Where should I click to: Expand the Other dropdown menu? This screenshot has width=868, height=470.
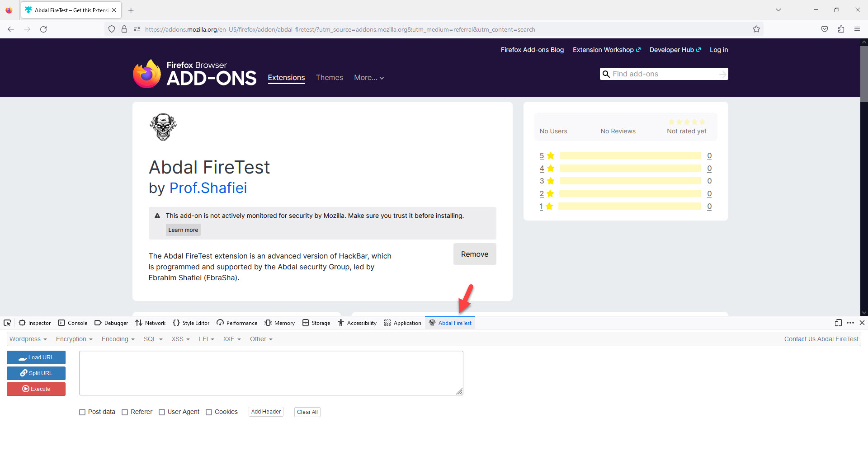tap(261, 339)
